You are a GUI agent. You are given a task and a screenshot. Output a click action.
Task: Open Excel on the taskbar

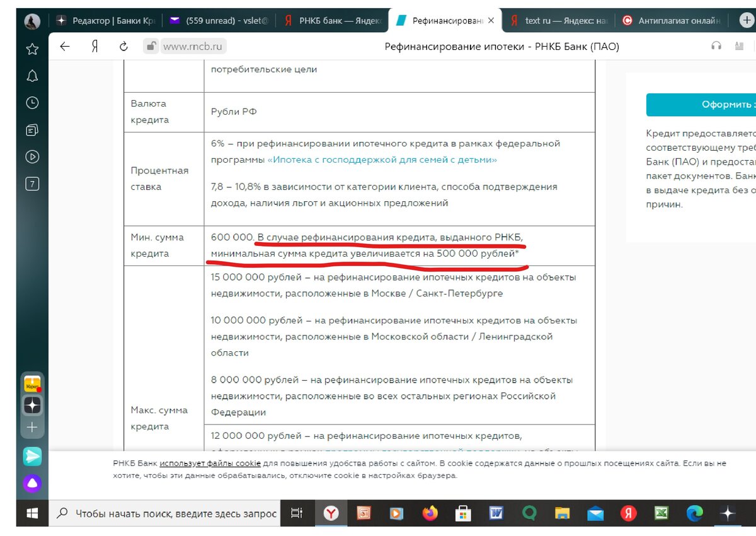click(661, 513)
